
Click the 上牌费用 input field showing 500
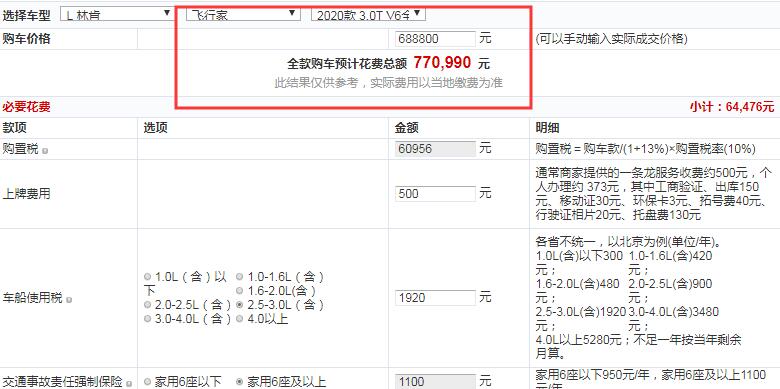coord(435,194)
